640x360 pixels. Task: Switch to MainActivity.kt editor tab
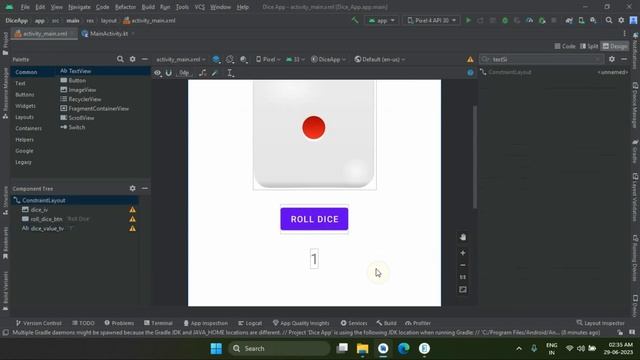(x=108, y=34)
